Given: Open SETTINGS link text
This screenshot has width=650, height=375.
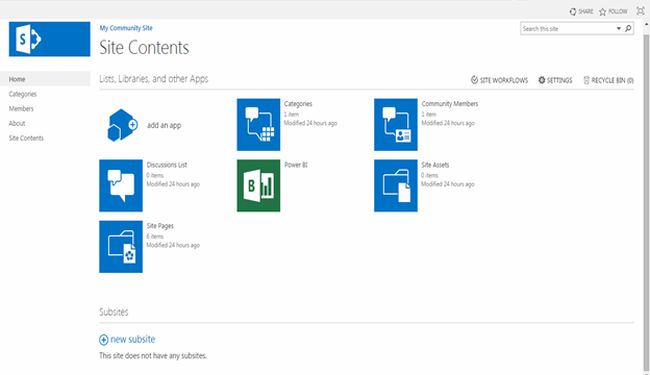Looking at the screenshot, I should (560, 80).
